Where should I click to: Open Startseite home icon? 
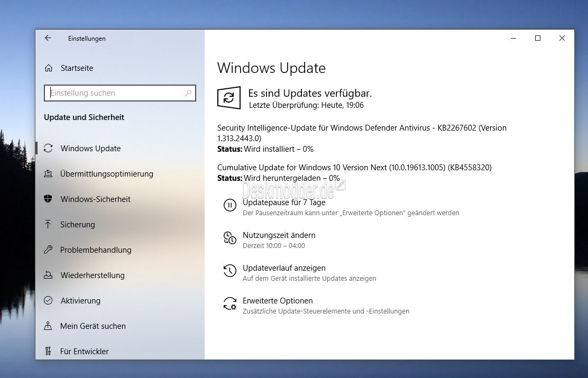pyautogui.click(x=48, y=68)
